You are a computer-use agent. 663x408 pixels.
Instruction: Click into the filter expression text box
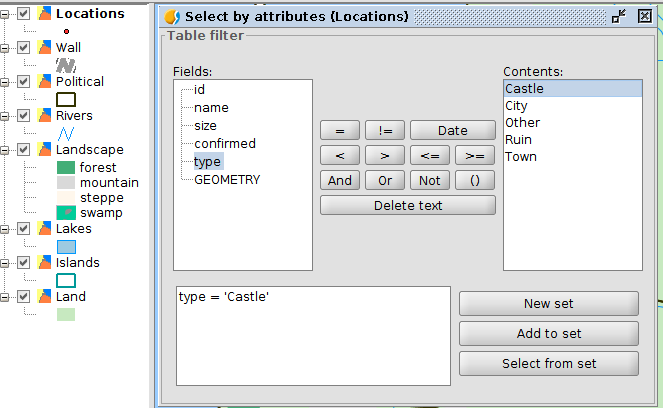(311, 335)
